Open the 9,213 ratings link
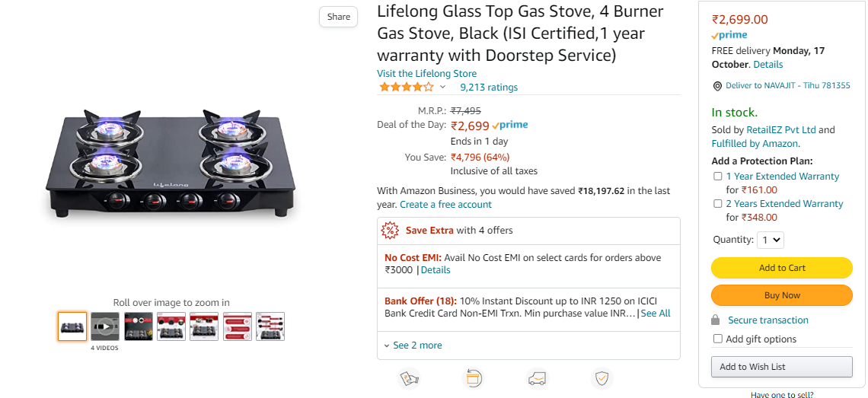868x398 pixels. click(489, 88)
